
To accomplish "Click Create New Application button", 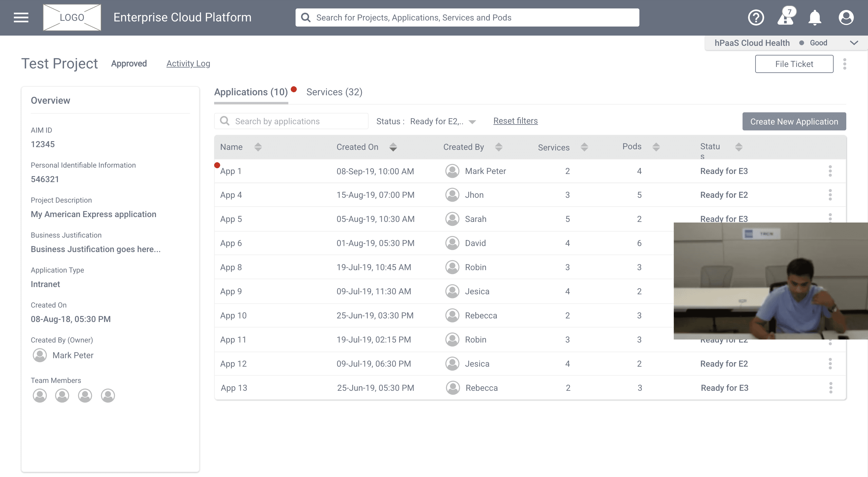I will pyautogui.click(x=794, y=122).
